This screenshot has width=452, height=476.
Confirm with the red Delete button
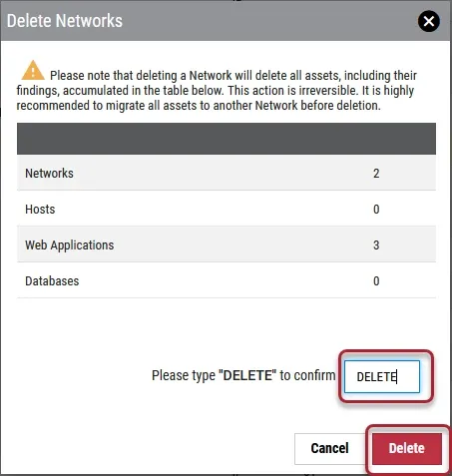tap(407, 448)
